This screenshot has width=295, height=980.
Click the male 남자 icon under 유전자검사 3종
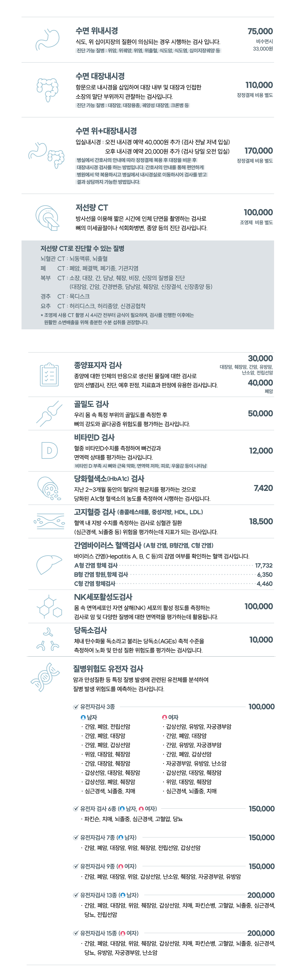click(83, 718)
